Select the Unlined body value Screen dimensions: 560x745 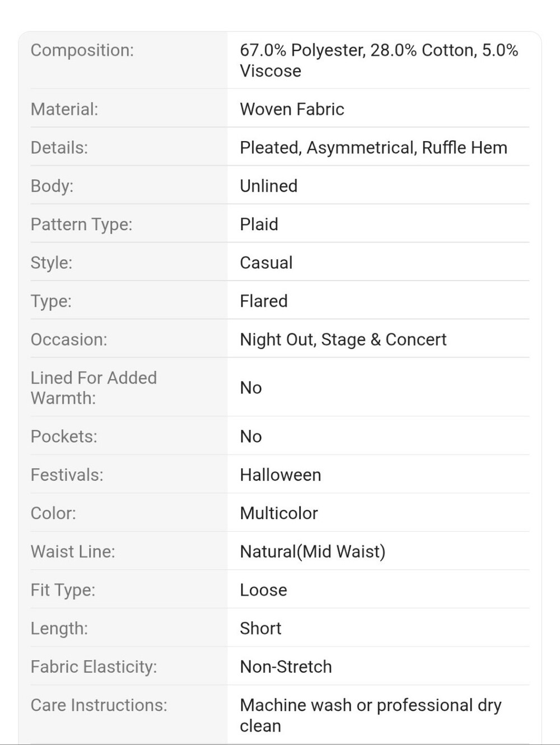click(269, 186)
